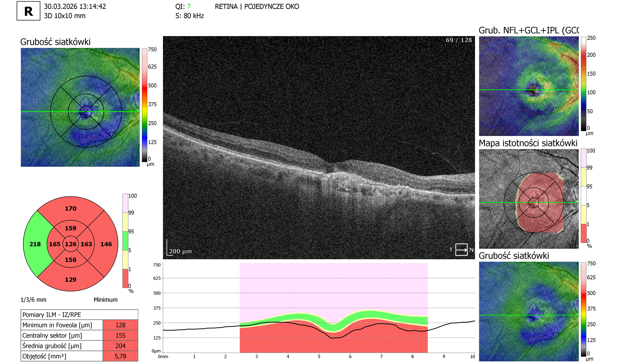Click the percentile color legend beside ETDRS chart

pyautogui.click(x=125, y=241)
